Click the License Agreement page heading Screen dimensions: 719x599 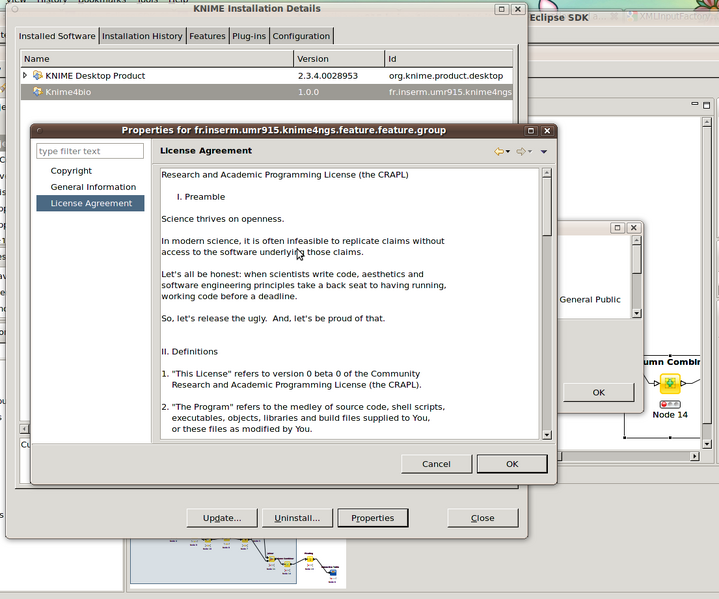pos(206,150)
